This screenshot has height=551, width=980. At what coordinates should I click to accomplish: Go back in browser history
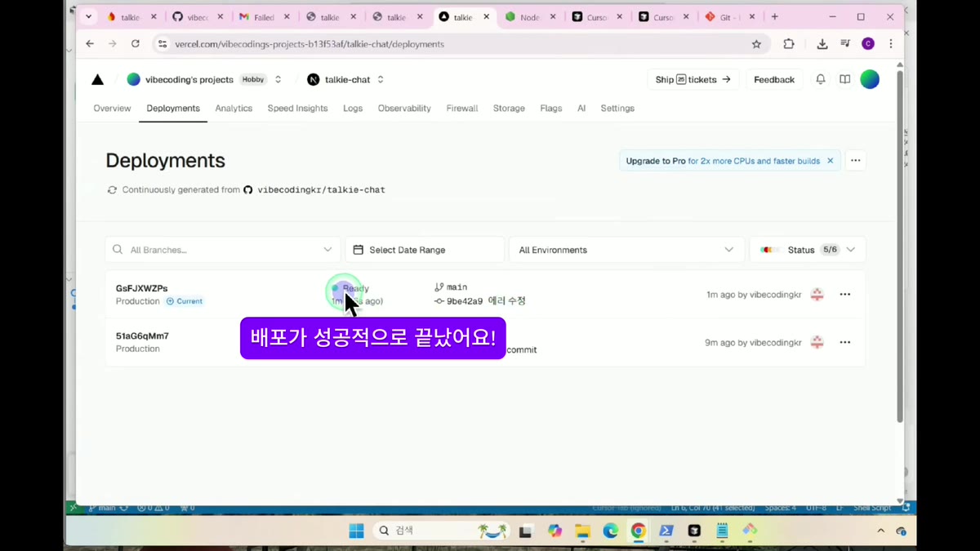coord(90,44)
